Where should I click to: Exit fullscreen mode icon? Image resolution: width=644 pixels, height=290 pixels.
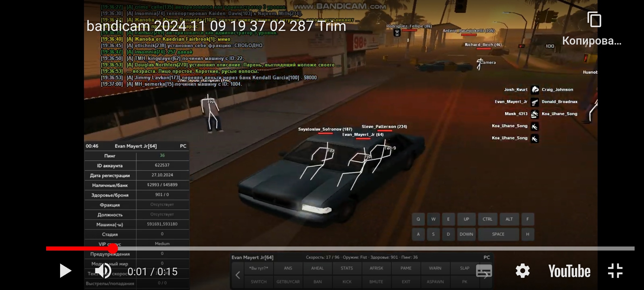pos(615,271)
